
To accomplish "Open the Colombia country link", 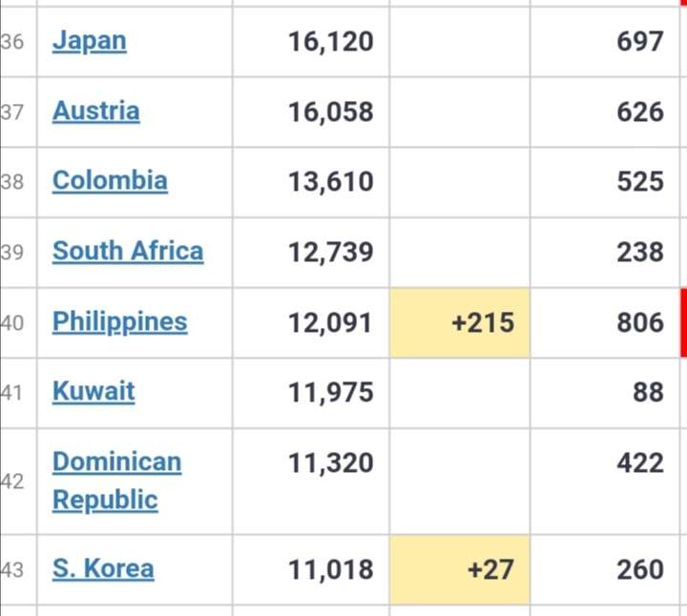I will pos(110,180).
